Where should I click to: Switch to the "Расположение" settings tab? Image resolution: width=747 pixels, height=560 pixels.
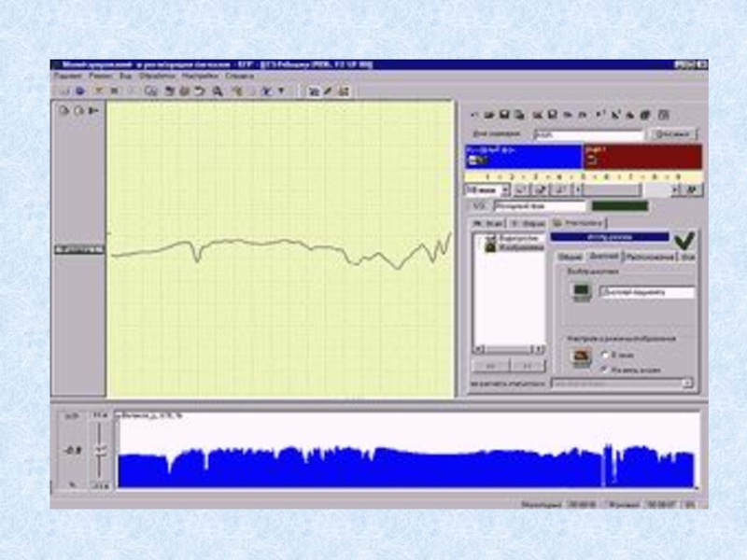(650, 255)
